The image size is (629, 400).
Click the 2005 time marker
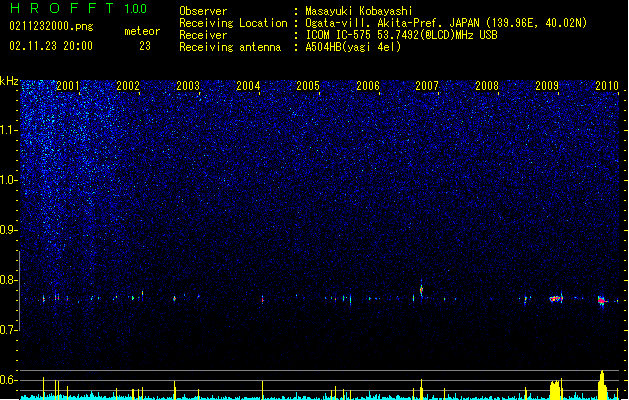pyautogui.click(x=308, y=85)
